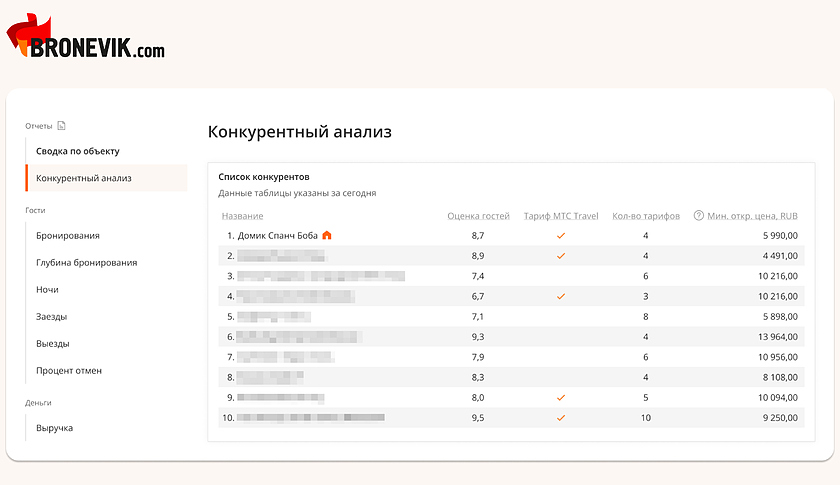The width and height of the screenshot is (840, 485).
Task: Click the orange home icon beside Домик Спанч Боба
Action: [327, 236]
